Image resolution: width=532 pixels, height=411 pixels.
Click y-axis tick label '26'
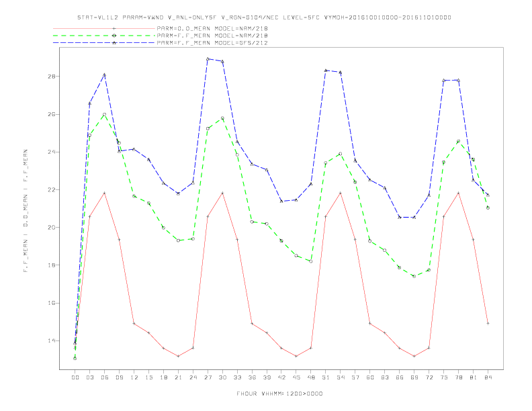pyautogui.click(x=52, y=114)
